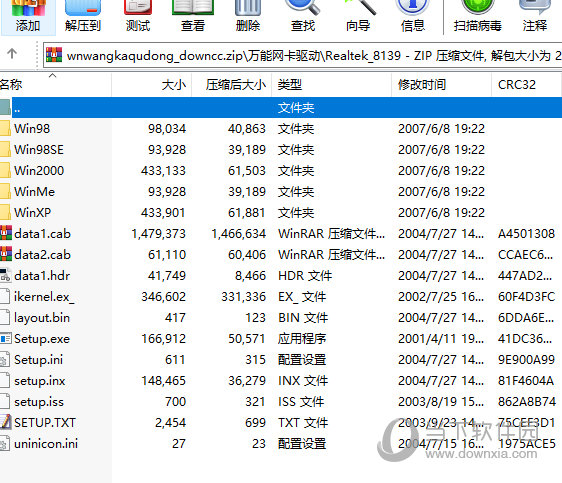
Task: Click the data1.cab archive icon
Action: 6,233
